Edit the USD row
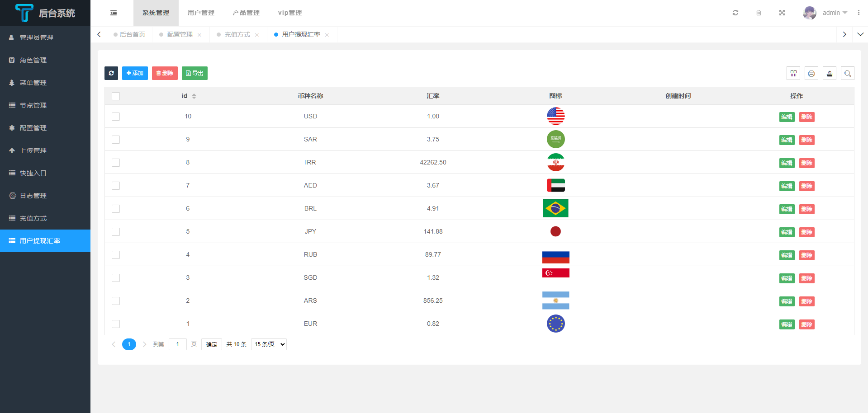This screenshot has width=868, height=413. pyautogui.click(x=787, y=117)
